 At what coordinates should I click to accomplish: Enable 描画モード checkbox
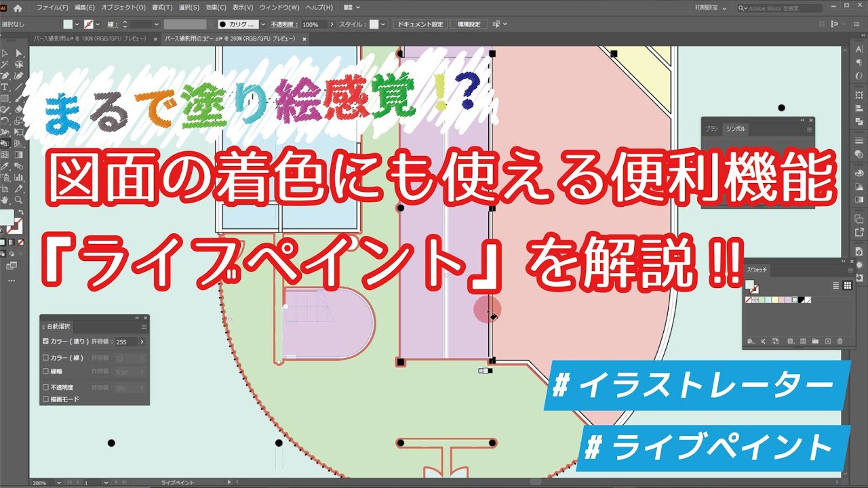coord(45,399)
